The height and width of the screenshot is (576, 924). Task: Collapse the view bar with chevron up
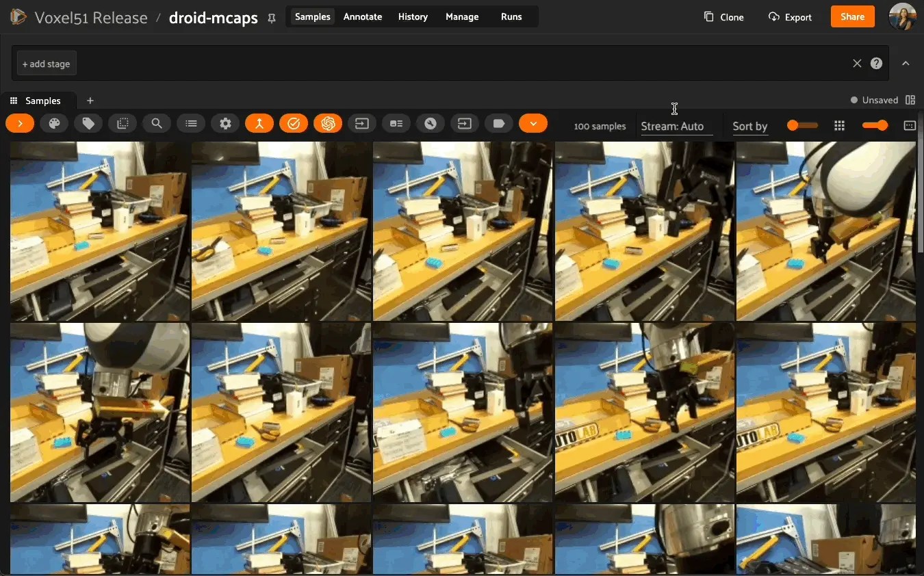[906, 64]
